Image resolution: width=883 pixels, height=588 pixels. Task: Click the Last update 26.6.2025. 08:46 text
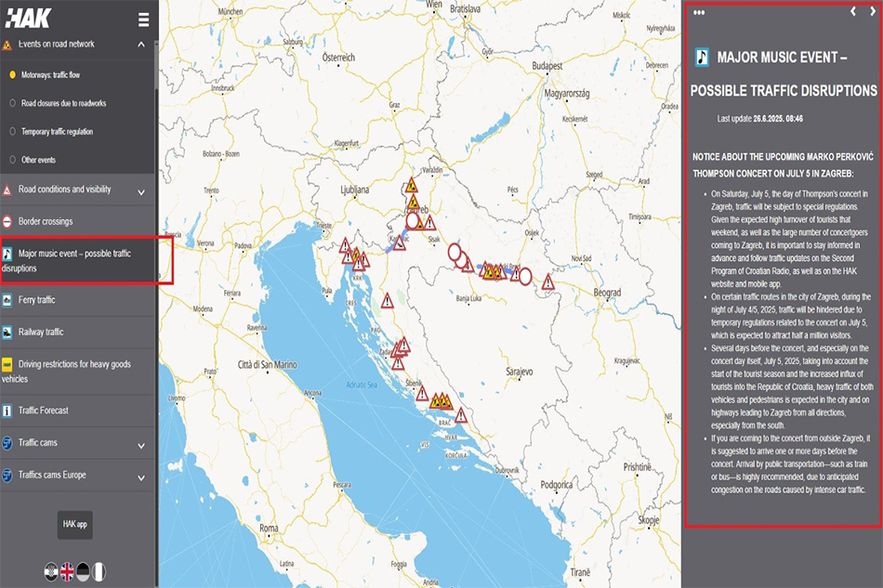(x=759, y=119)
